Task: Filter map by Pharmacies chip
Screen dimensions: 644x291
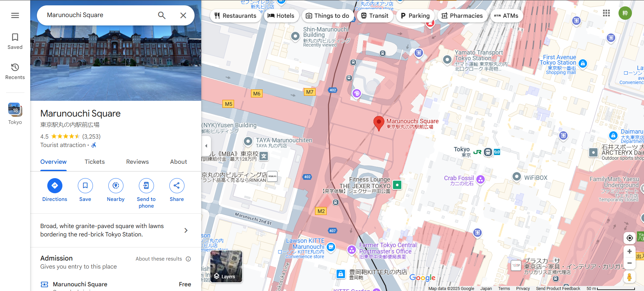Action: pos(462,16)
